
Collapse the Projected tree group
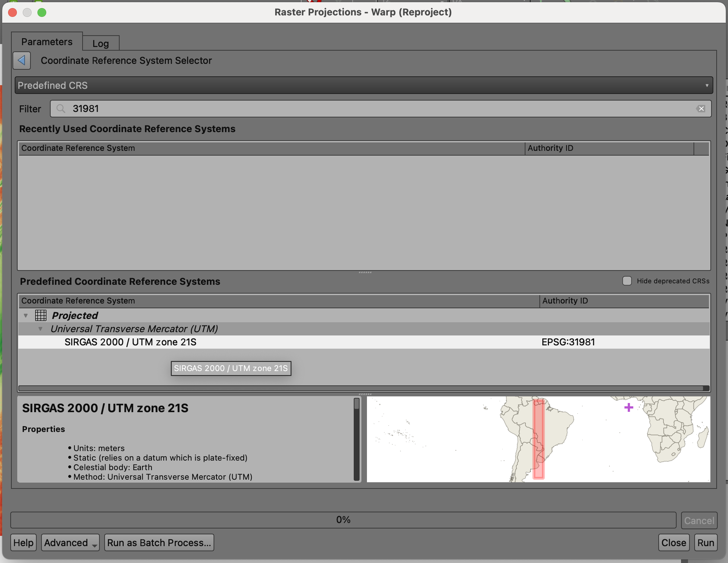pyautogui.click(x=26, y=315)
